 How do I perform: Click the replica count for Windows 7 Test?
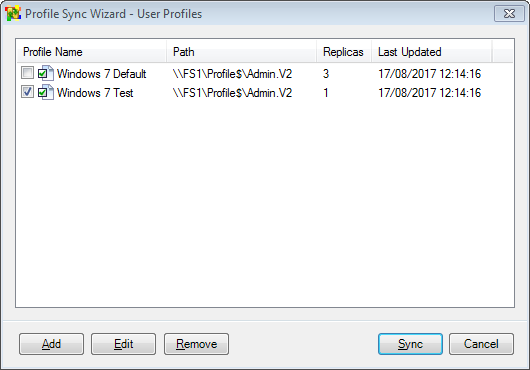(x=326, y=93)
